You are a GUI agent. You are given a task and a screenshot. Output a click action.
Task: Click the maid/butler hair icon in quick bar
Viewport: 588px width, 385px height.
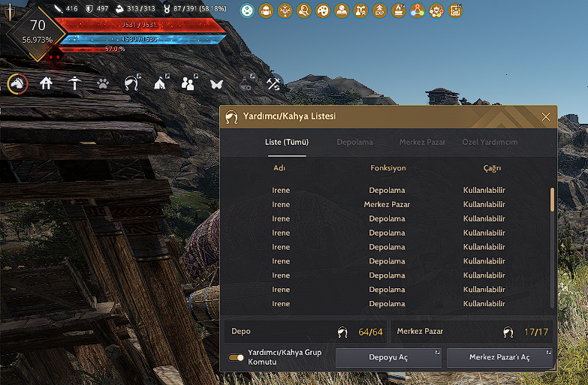pyautogui.click(x=131, y=83)
